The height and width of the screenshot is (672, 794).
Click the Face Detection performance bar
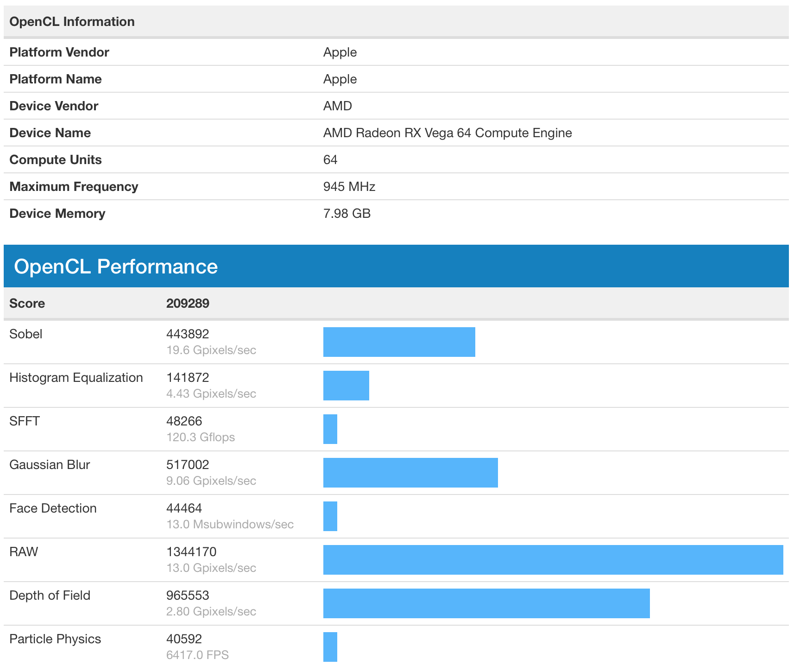pyautogui.click(x=330, y=516)
